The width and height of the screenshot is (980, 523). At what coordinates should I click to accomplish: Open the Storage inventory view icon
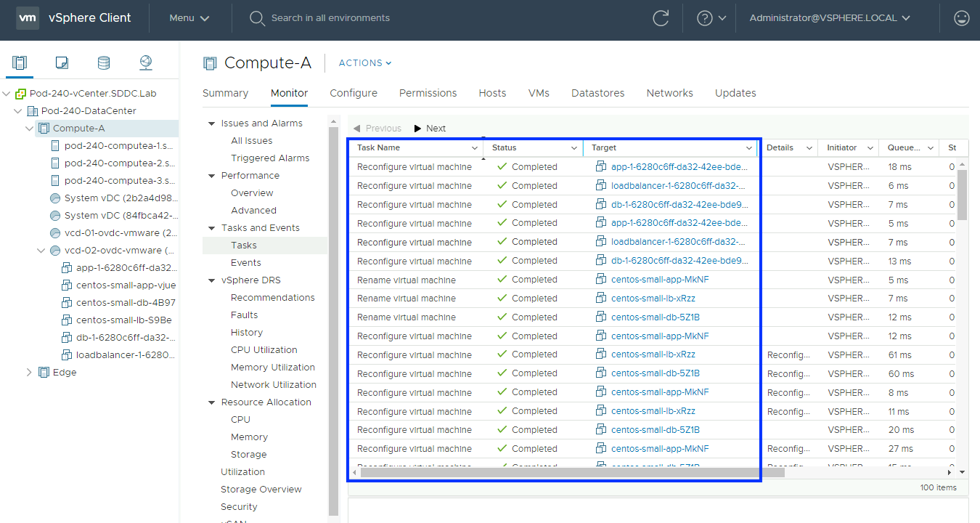104,63
